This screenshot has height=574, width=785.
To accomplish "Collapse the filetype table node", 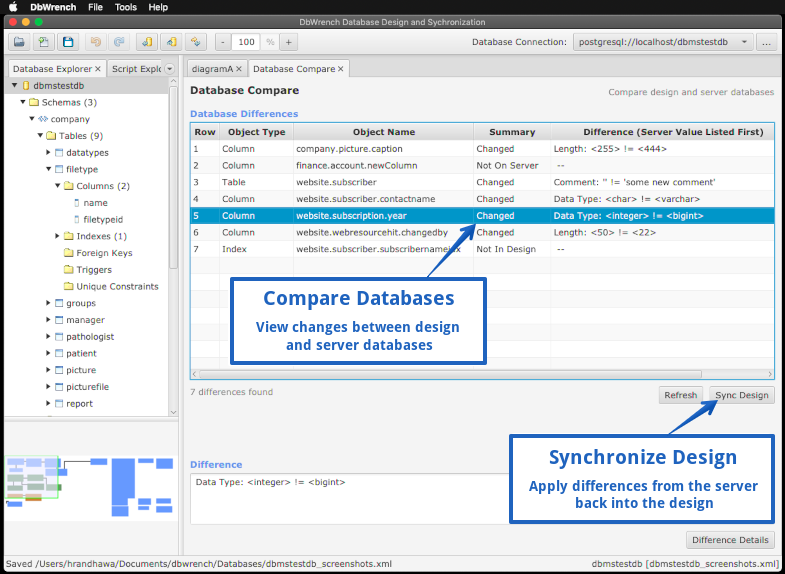I will coord(49,169).
